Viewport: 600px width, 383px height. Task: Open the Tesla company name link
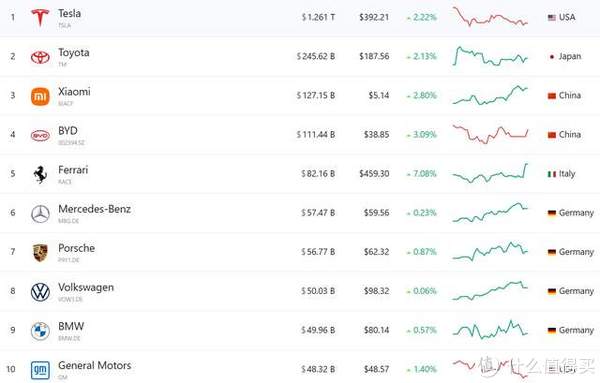pos(69,13)
